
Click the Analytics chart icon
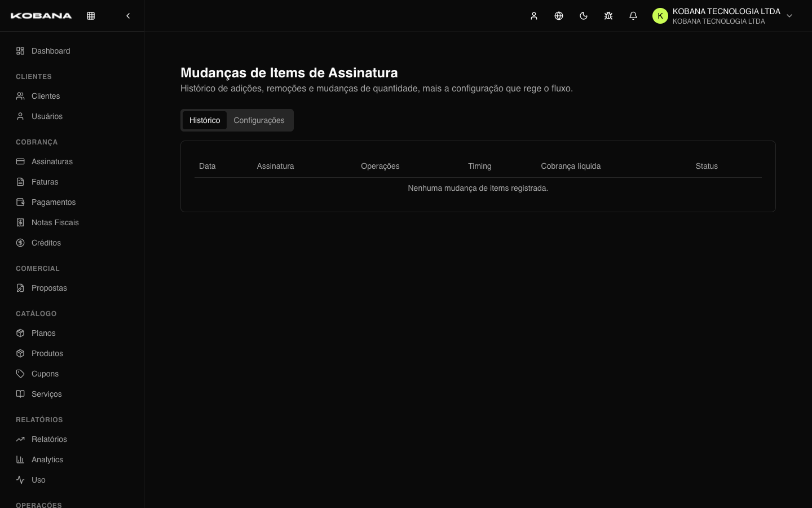click(20, 459)
